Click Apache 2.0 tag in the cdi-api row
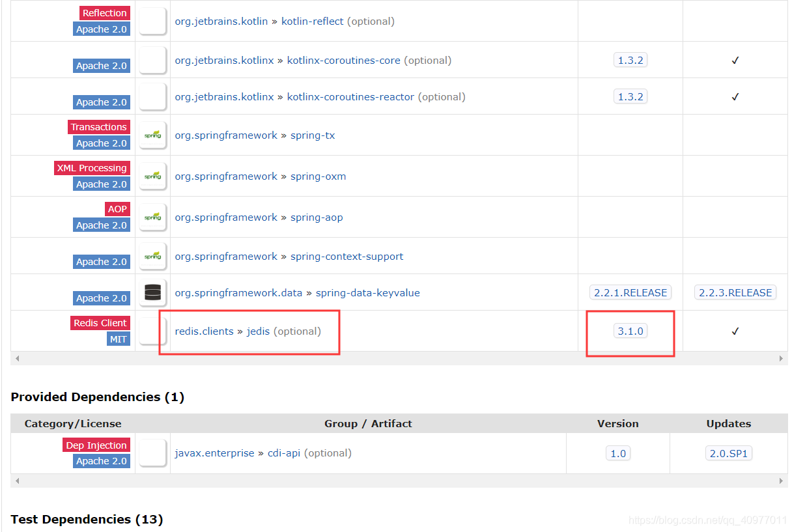This screenshot has width=792, height=532. pyautogui.click(x=102, y=461)
